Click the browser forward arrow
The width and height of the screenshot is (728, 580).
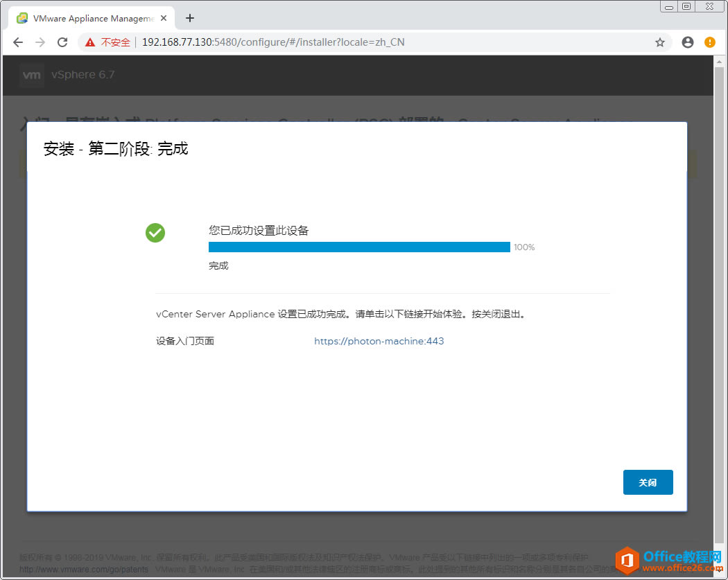(40, 42)
